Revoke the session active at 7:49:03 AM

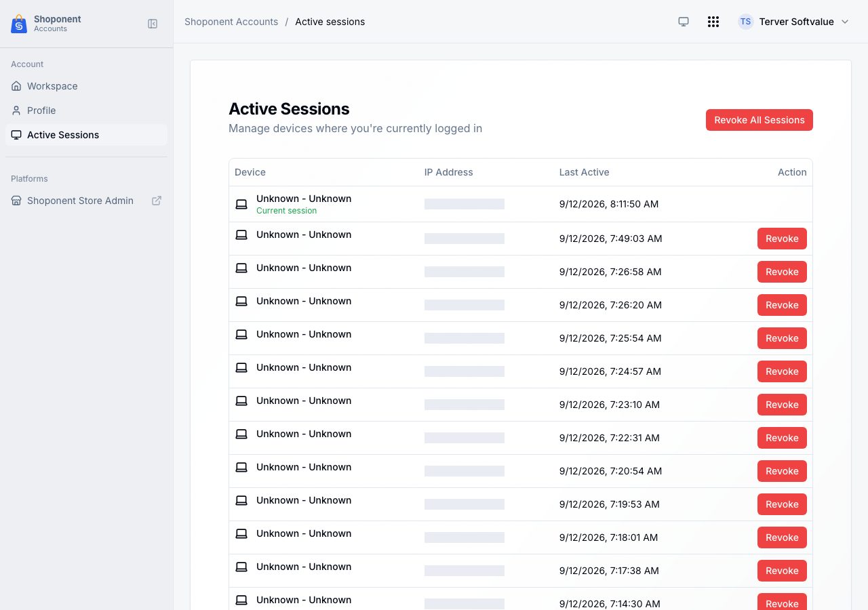point(782,239)
